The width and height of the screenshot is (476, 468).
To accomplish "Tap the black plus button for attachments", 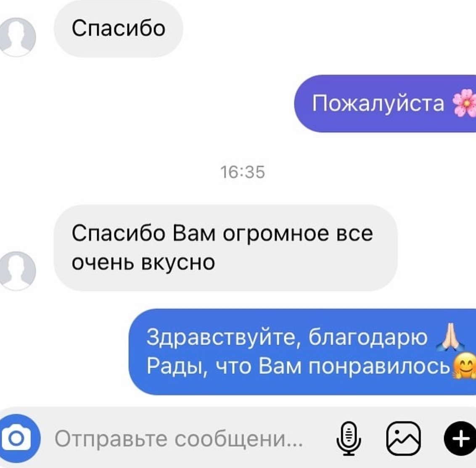I will (x=460, y=439).
